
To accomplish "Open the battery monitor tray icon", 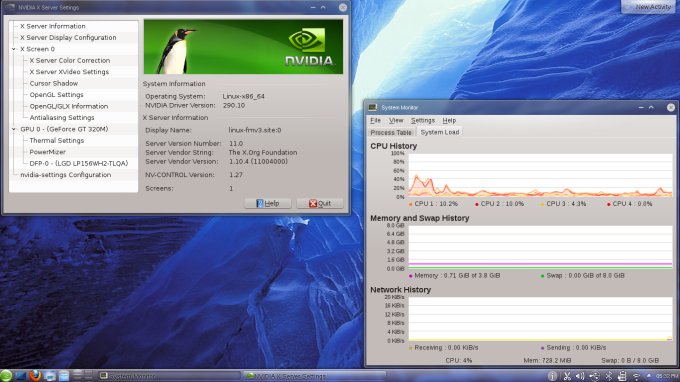I will pyautogui.click(x=622, y=376).
